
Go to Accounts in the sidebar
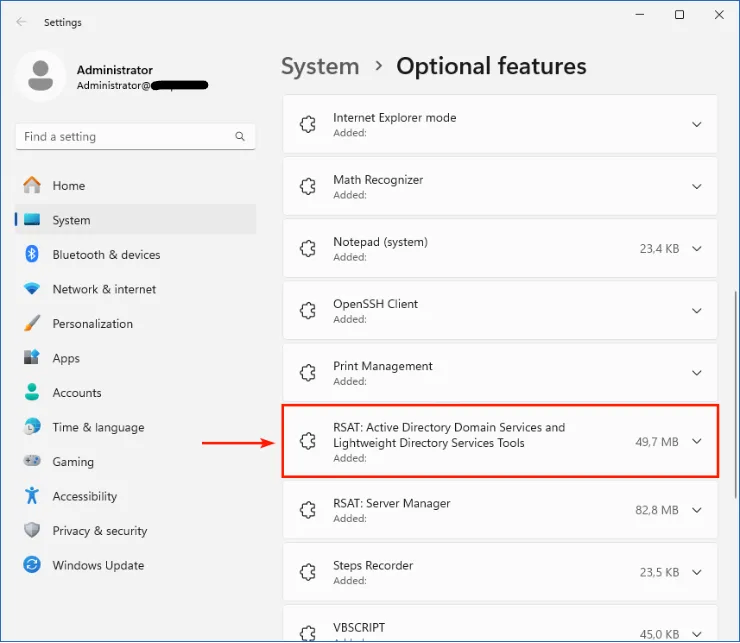[77, 393]
